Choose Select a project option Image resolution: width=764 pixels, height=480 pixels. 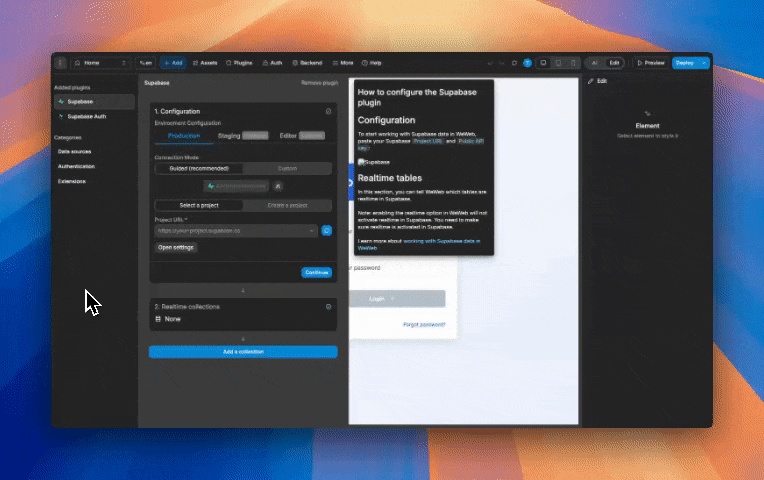click(199, 206)
